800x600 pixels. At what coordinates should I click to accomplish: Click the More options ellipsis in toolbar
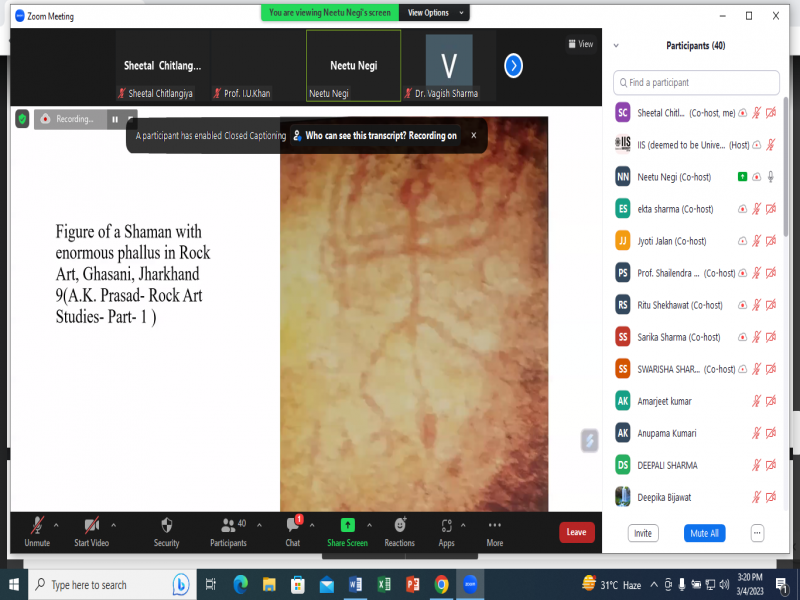click(494, 525)
